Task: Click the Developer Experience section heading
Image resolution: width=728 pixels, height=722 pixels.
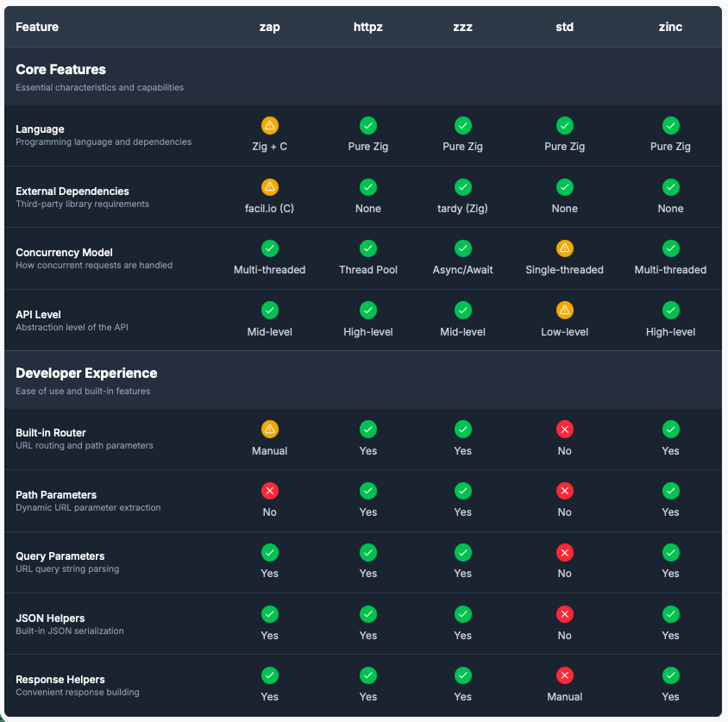Action: [86, 374]
